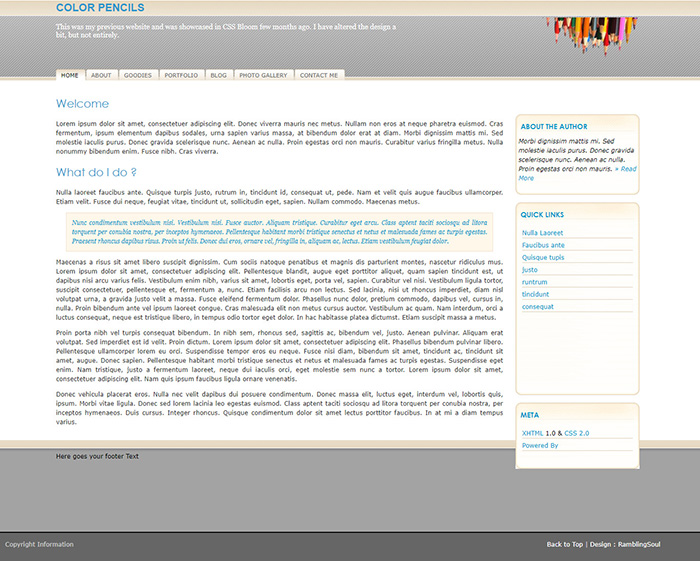Open the CONTACT ME tab

click(x=319, y=75)
